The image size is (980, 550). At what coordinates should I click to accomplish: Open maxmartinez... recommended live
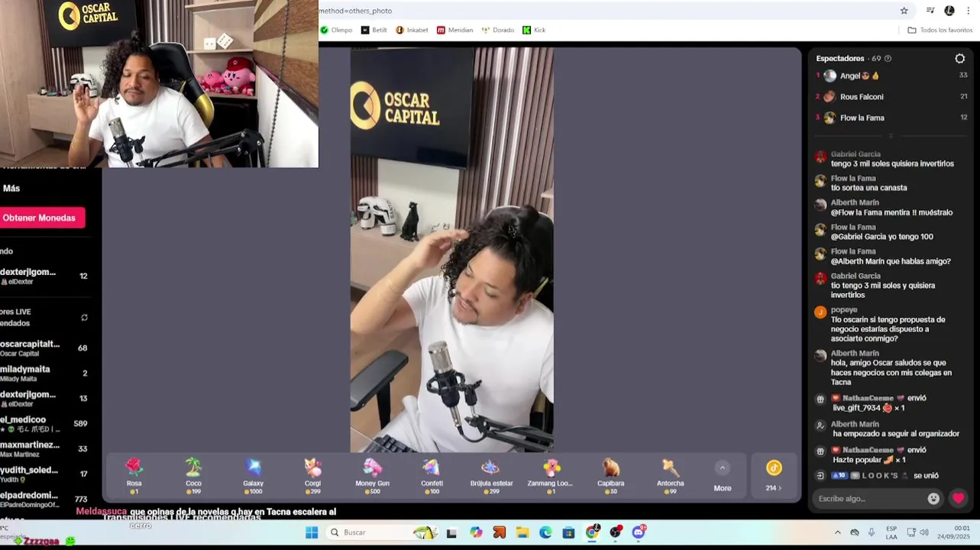[44, 449]
